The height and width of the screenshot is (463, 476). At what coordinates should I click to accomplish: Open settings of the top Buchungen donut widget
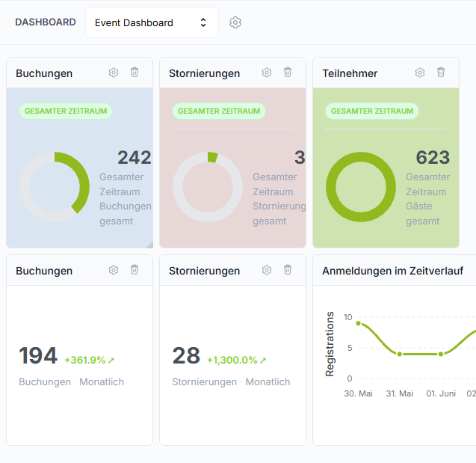114,73
